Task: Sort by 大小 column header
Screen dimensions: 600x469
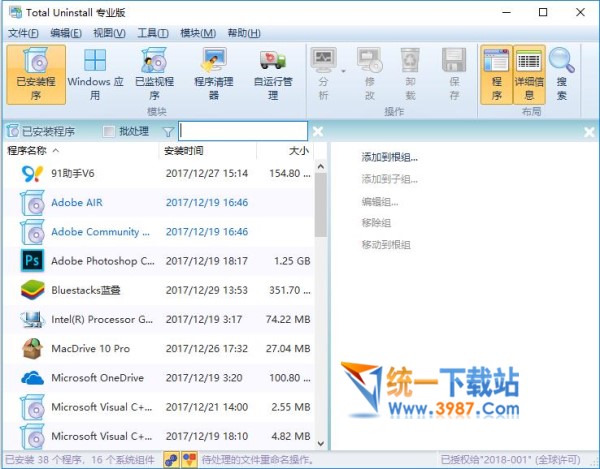Action: point(285,151)
